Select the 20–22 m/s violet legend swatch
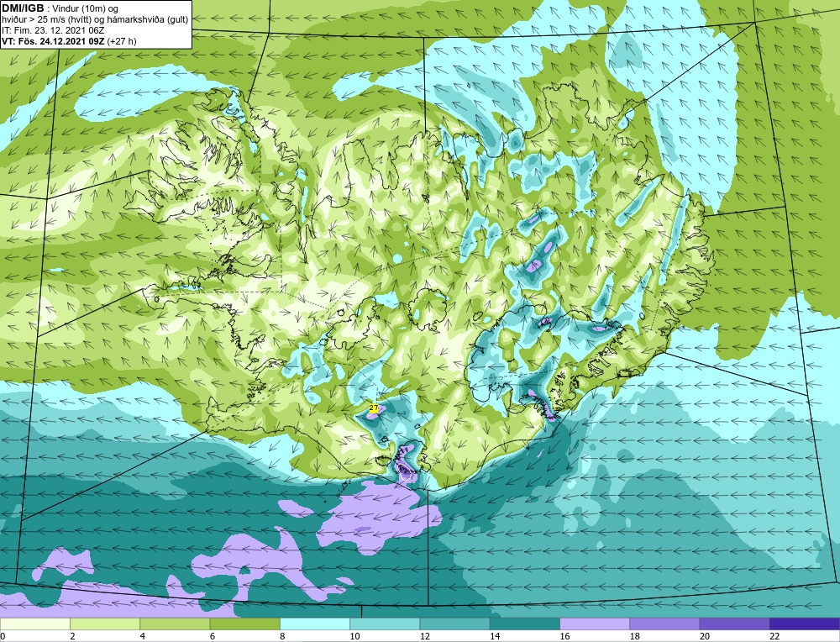Screen dimensions: 840x642 click(734, 624)
